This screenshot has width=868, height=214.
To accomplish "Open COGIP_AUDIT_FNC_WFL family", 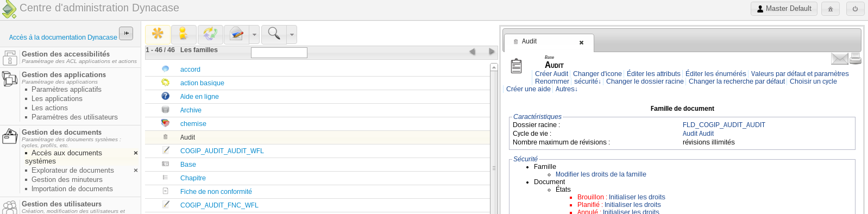I will (219, 205).
